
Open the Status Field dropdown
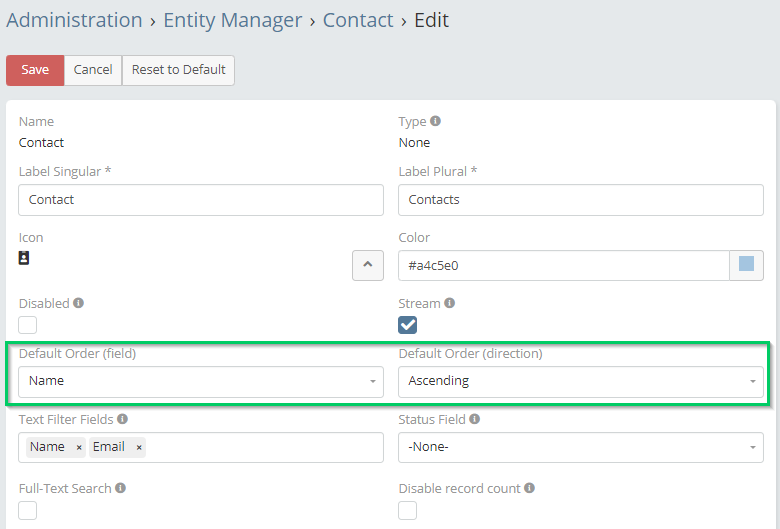point(581,447)
